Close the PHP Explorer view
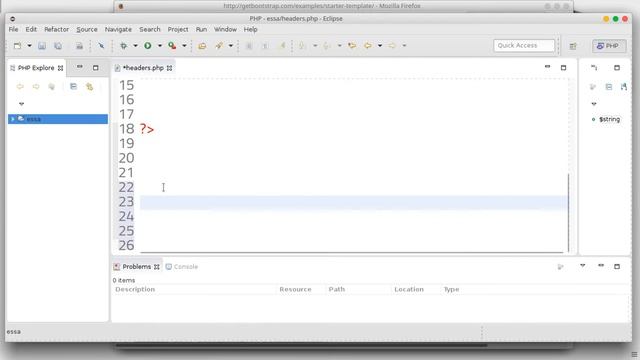This screenshot has height=360, width=640. [x=60, y=68]
